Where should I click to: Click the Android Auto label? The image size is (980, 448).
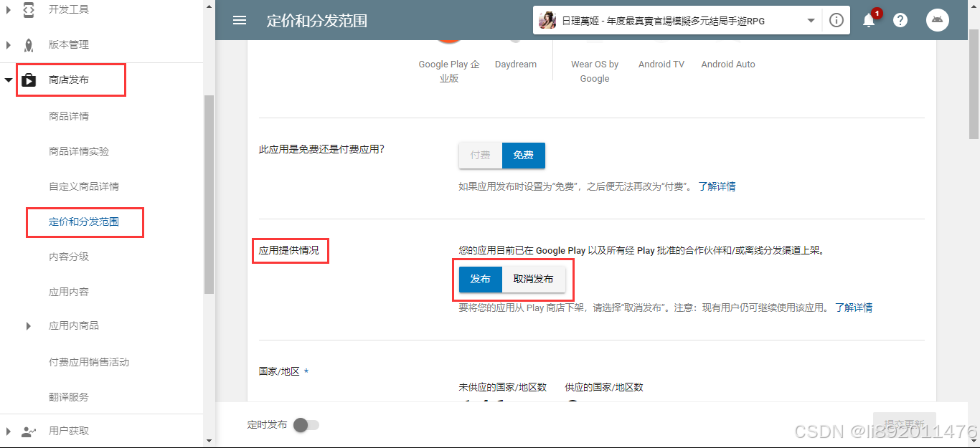click(x=728, y=65)
